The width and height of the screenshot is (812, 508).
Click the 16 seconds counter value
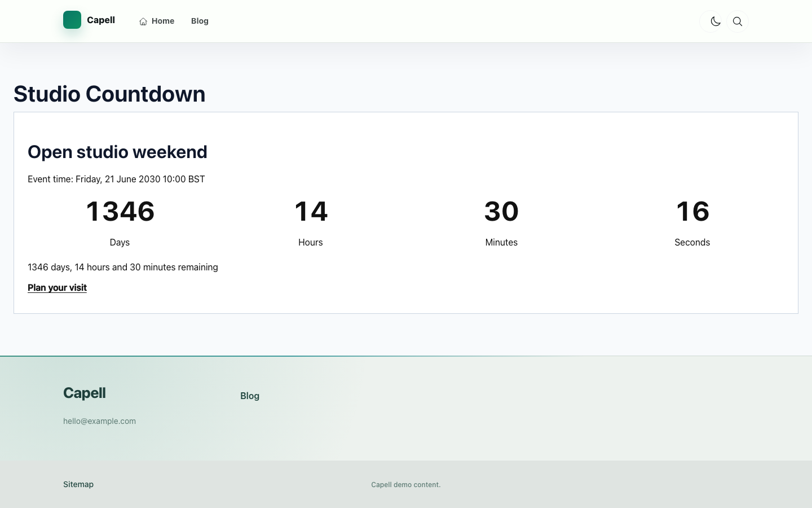point(692,211)
